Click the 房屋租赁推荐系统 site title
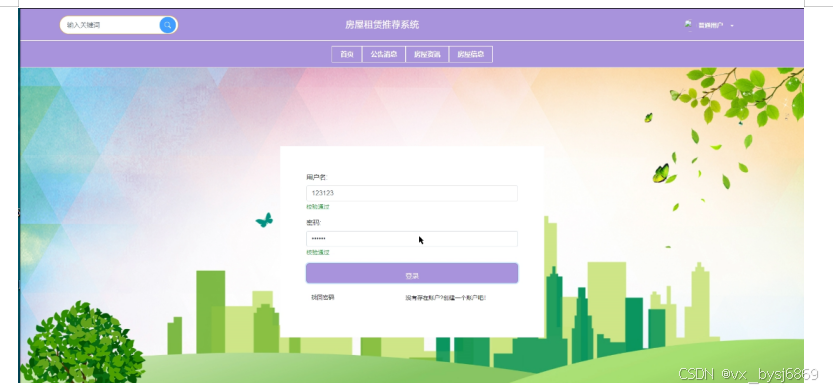The width and height of the screenshot is (833, 390). point(382,24)
